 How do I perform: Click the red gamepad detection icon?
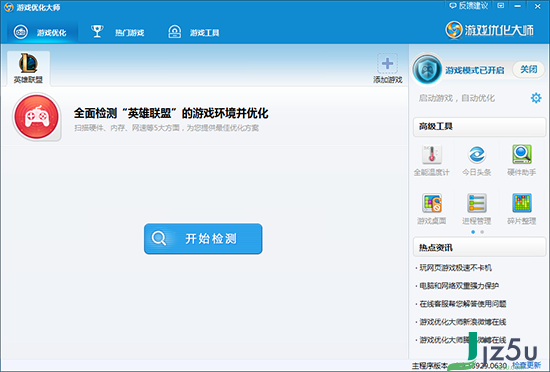37,116
